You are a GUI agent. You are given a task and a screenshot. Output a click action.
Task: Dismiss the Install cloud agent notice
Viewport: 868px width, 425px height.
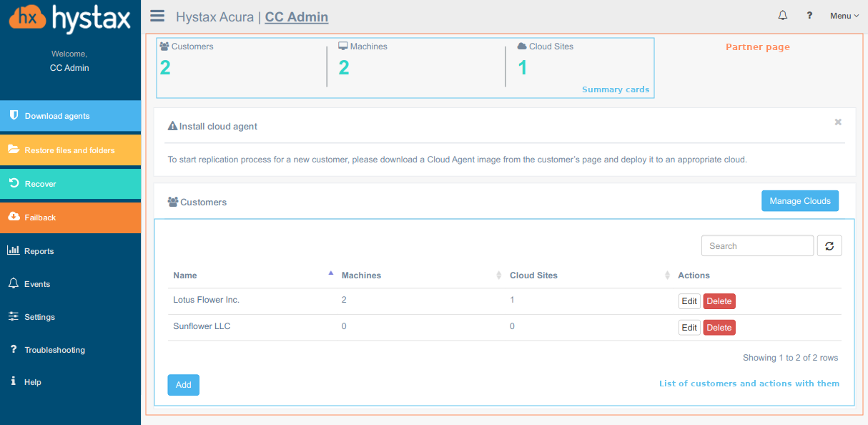(x=838, y=122)
